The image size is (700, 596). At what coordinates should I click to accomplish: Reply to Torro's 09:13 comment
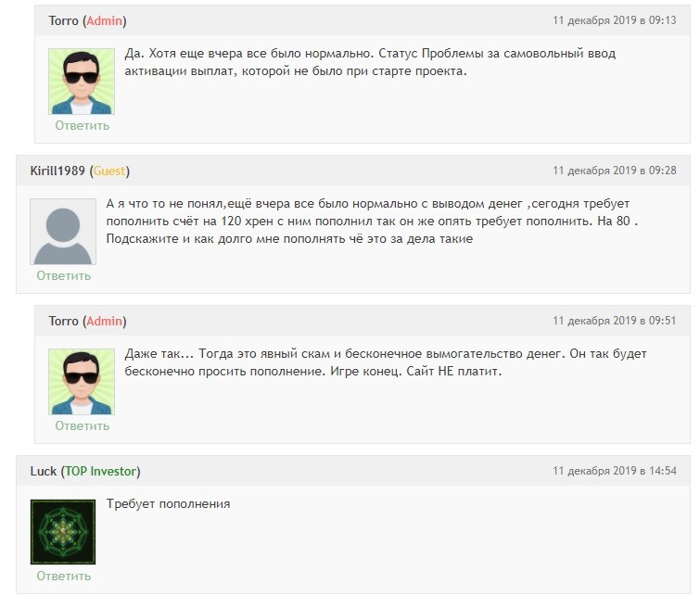point(83,125)
